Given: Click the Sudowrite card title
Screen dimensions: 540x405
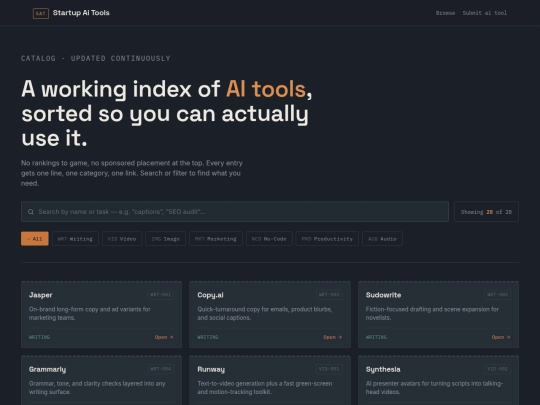Looking at the screenshot, I should click(x=383, y=295).
